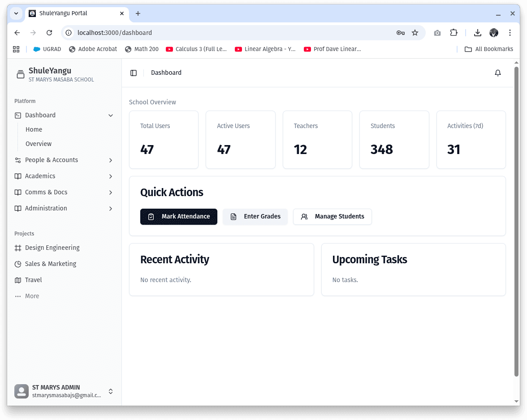527x420 pixels.
Task: Select the Dashboard sidebar icon
Action: coord(17,115)
